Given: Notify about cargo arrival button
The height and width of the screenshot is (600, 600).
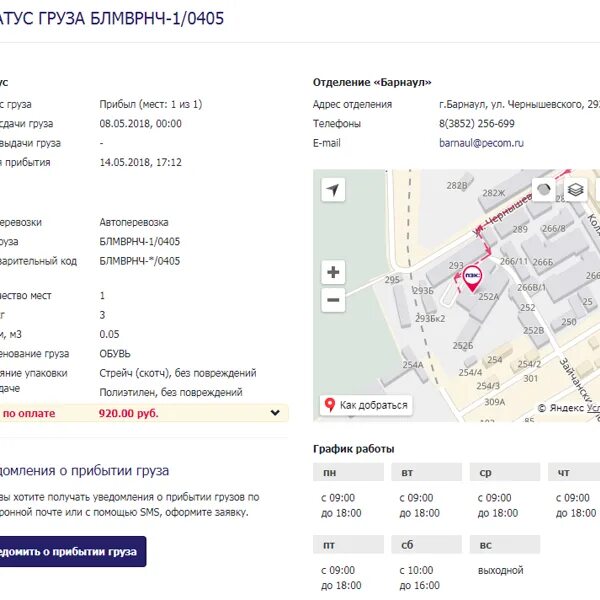Looking at the screenshot, I should [71, 551].
